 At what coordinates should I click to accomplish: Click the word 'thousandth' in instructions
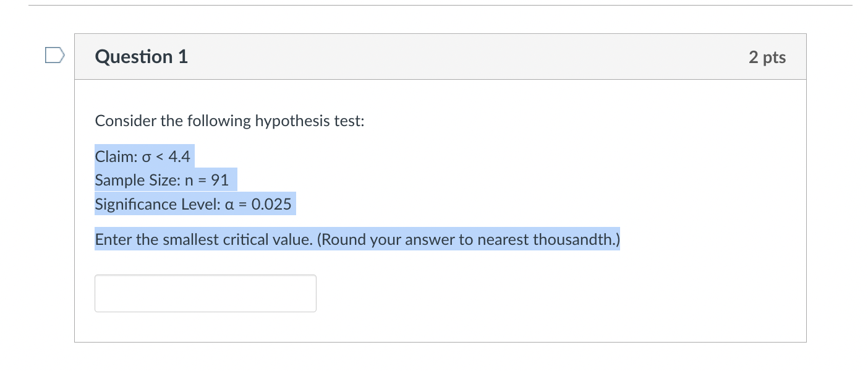pyautogui.click(x=572, y=239)
